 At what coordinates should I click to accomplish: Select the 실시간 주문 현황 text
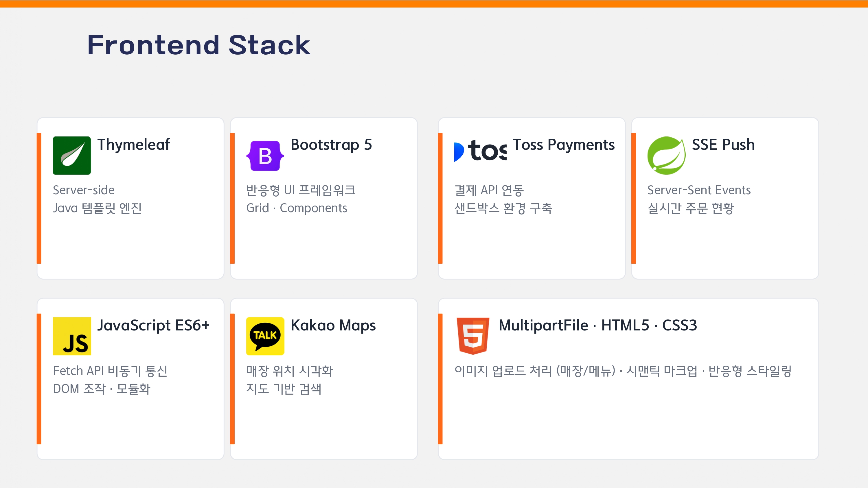[x=691, y=208]
